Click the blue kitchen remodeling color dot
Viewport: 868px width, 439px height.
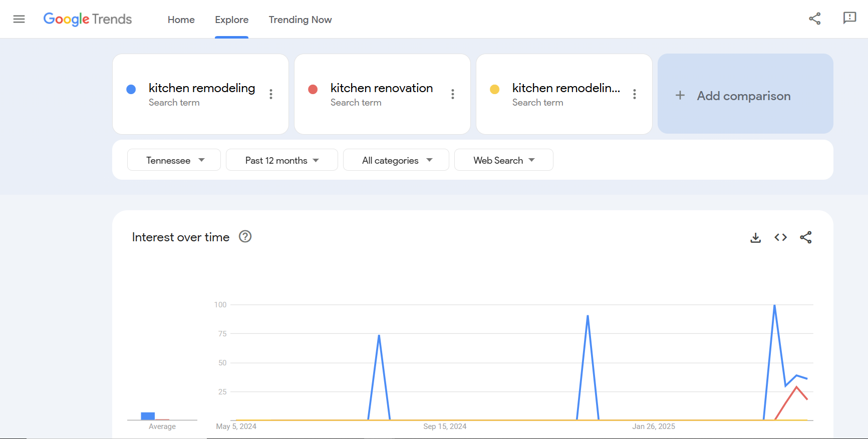131,89
